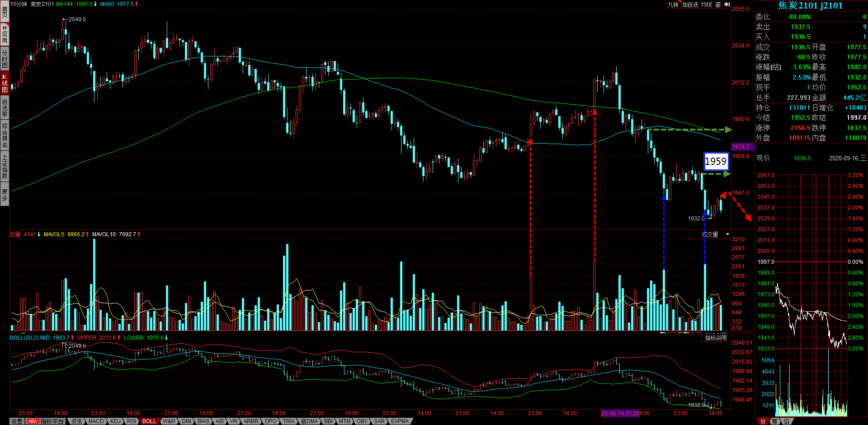Switch to 分时图 view in sidebar
Screen dimensions: 868x425
(x=5, y=58)
